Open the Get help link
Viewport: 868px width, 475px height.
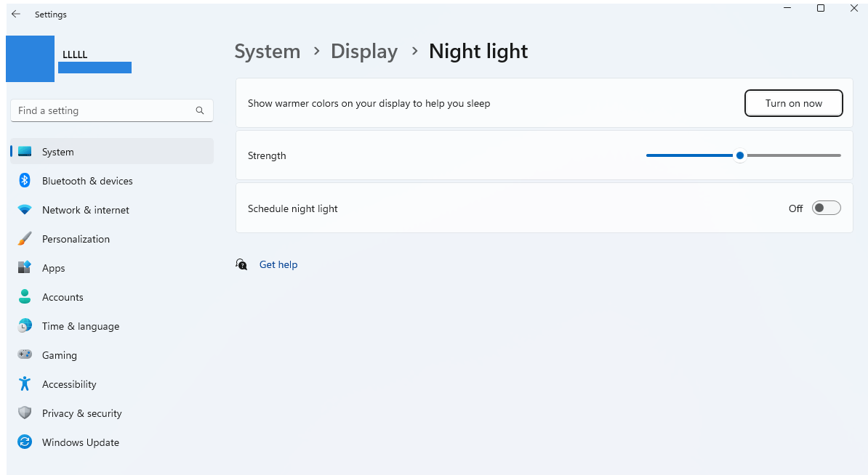click(x=278, y=264)
